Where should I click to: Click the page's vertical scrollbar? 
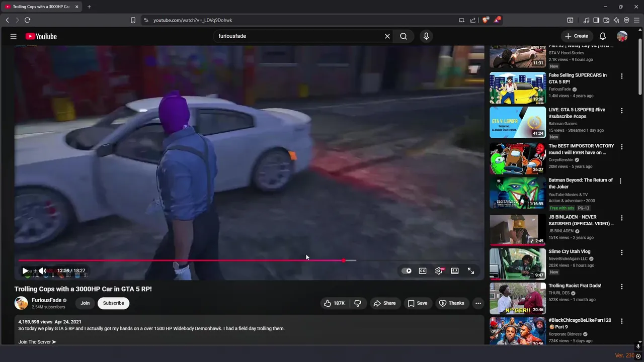coord(640,67)
